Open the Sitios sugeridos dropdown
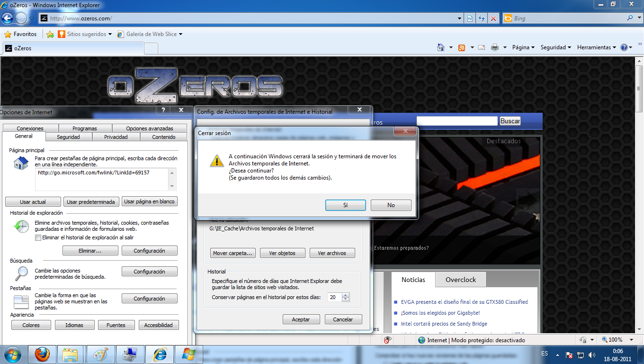Image resolution: width=644 pixels, height=364 pixels. (x=110, y=34)
